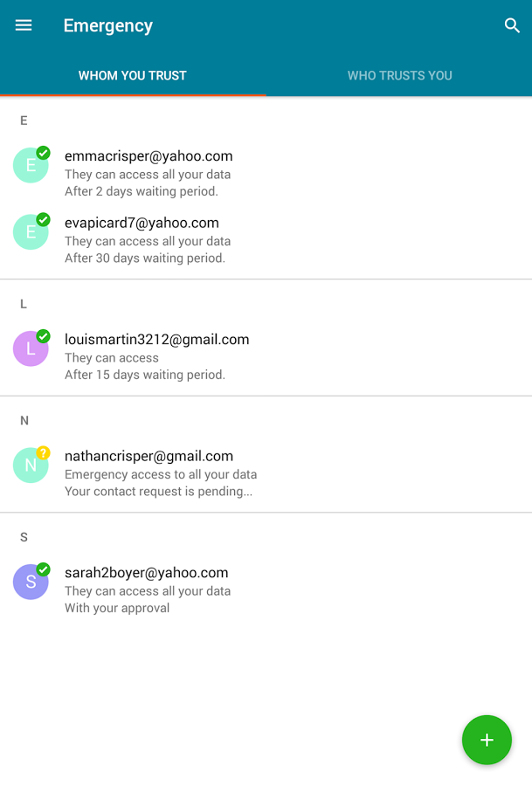Open nathancrisper@gmail.com pending contact
Viewport: 532px width, 786px height.
266,473
